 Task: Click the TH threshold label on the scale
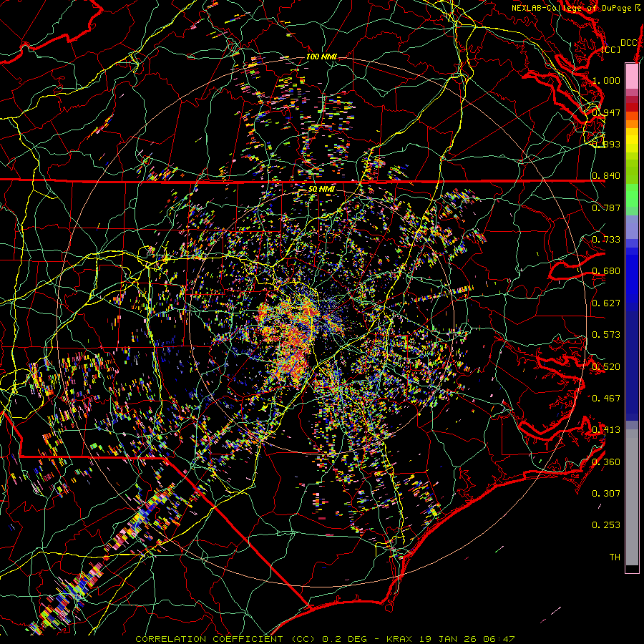pos(615,557)
